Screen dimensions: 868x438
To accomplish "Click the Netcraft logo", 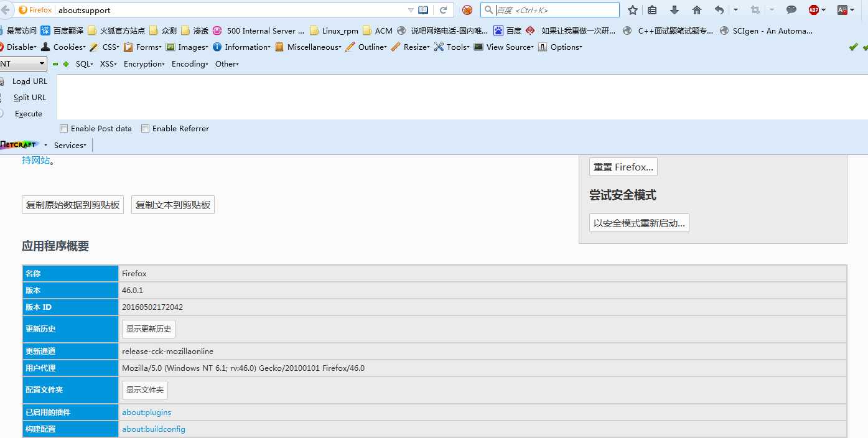I will 19,145.
